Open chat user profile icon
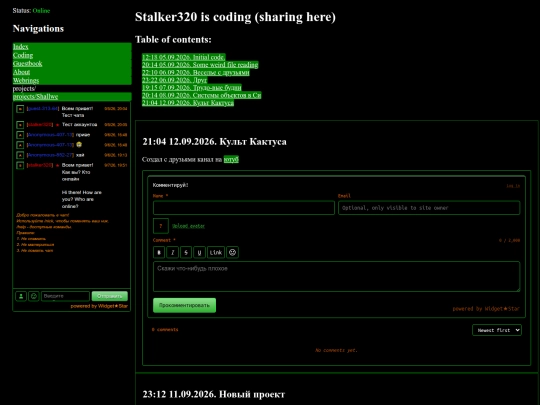Screen dimensions: 540x405 (x=21, y=296)
